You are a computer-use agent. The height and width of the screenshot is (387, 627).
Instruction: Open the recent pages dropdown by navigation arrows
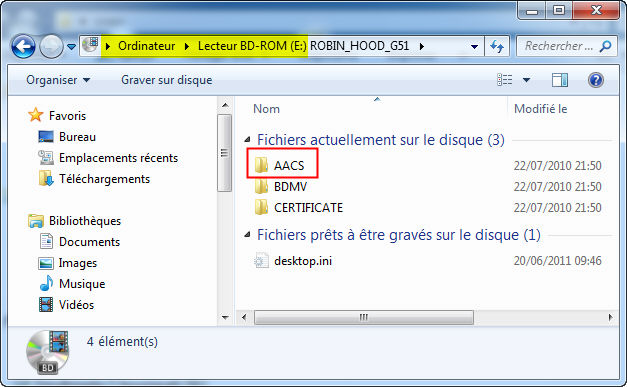point(71,47)
